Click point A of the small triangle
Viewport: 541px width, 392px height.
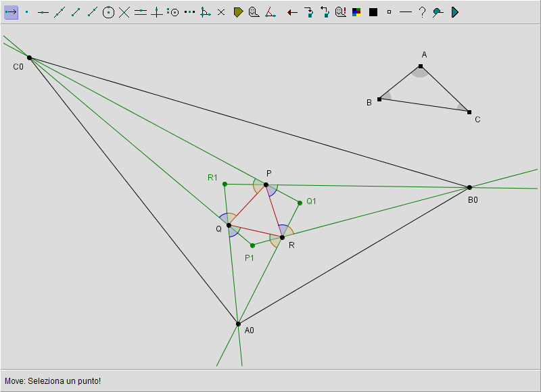click(421, 66)
